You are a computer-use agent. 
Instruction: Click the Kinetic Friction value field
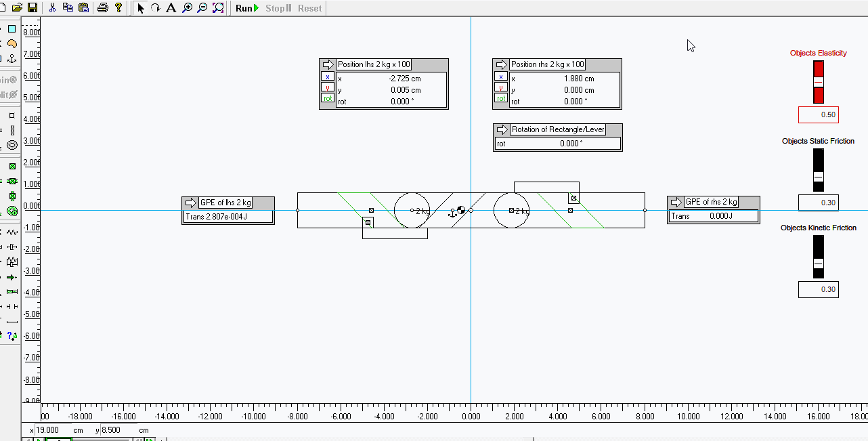pyautogui.click(x=819, y=289)
